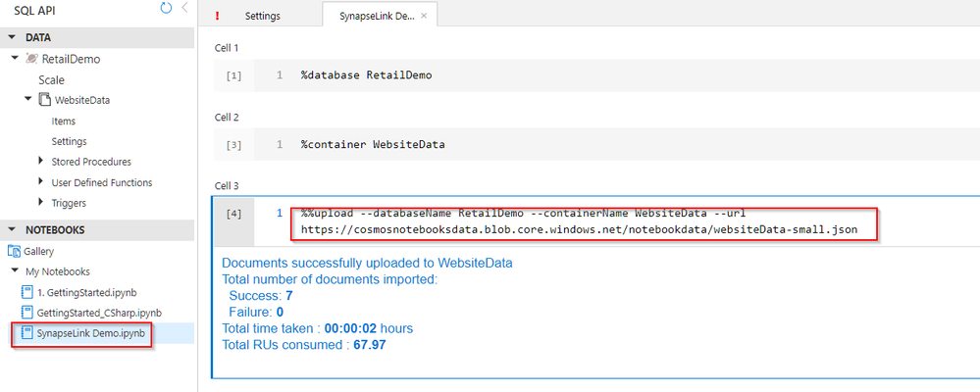Click the Gallery icon

[14, 251]
